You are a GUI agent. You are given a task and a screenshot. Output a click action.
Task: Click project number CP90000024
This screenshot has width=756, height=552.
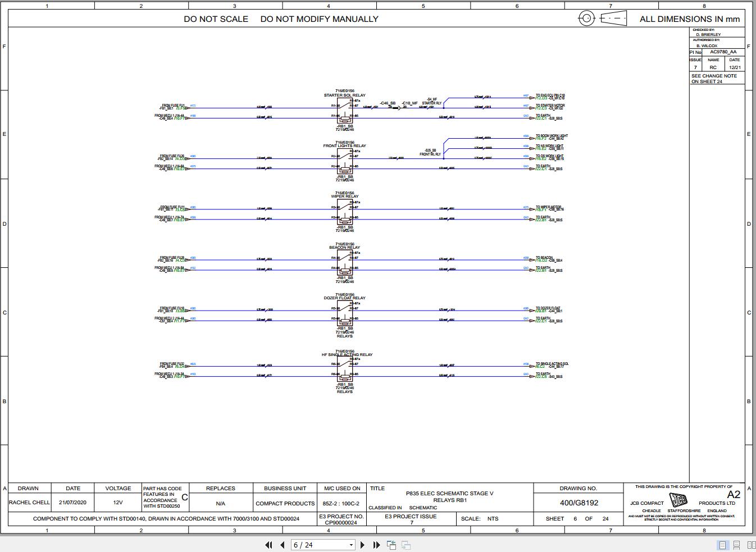(341, 523)
